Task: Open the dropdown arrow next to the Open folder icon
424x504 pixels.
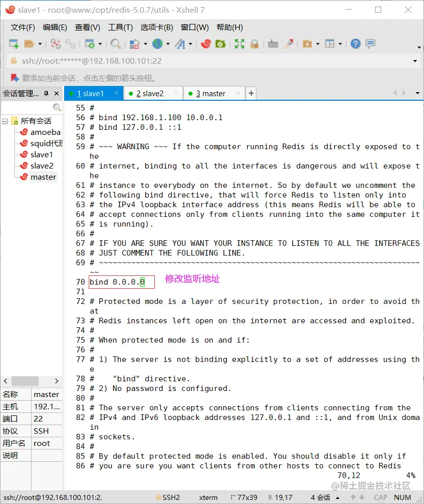Action: [x=40, y=44]
